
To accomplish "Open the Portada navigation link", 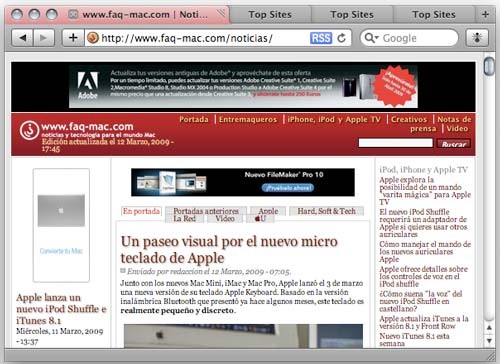I will coord(194,119).
